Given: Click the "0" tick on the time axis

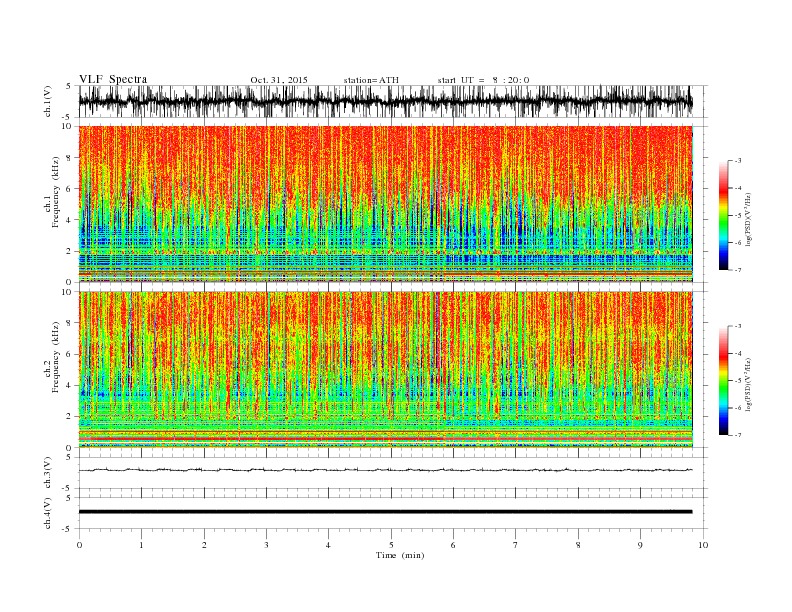Looking at the screenshot, I should (x=79, y=545).
